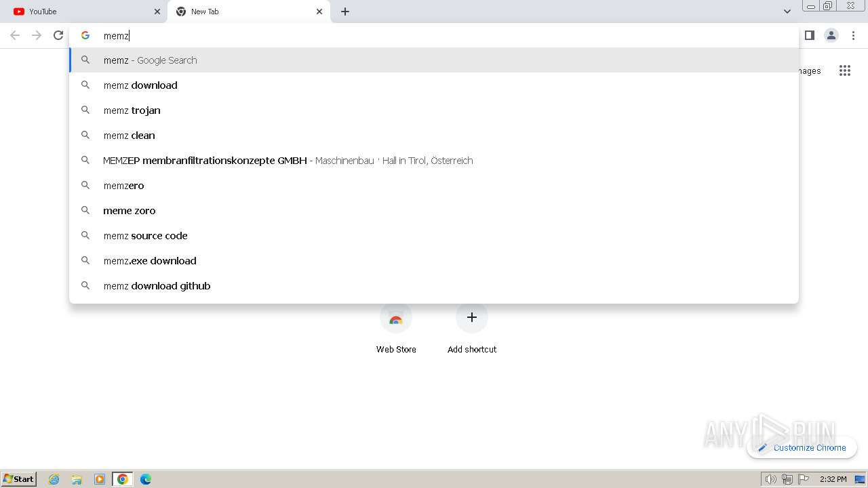Open the Windows Start menu
This screenshot has height=488, width=868.
point(19,479)
